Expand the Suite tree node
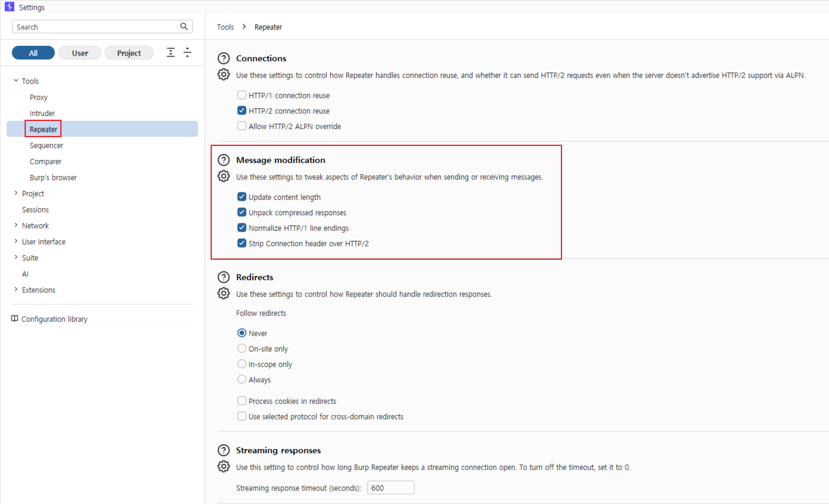The image size is (829, 504). 16,257
